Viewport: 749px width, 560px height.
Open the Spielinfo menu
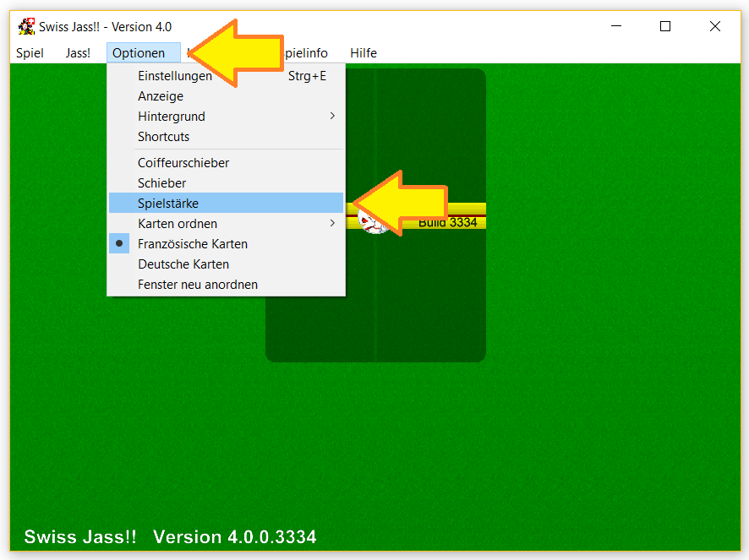pyautogui.click(x=306, y=53)
